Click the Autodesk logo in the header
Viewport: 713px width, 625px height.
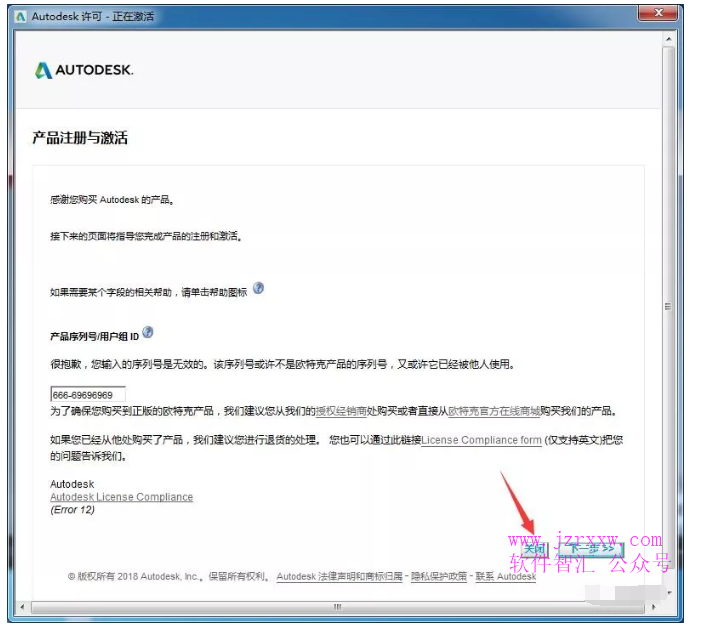[x=84, y=70]
